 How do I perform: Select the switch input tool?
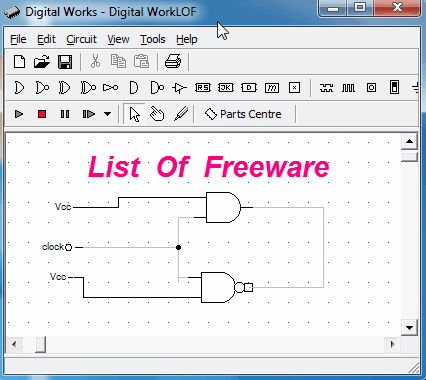click(394, 88)
